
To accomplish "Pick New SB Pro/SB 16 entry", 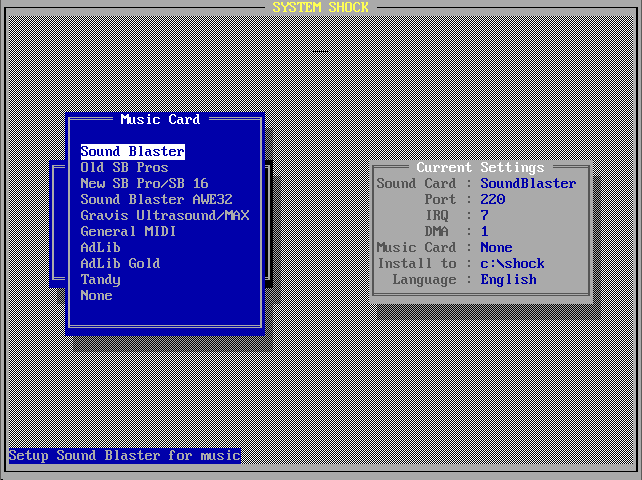I will point(144,184).
